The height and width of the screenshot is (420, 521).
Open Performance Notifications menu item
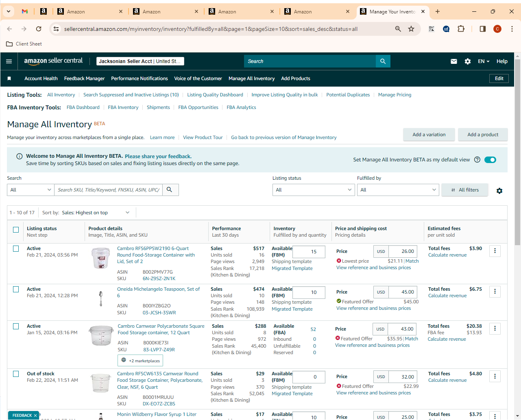pyautogui.click(x=140, y=78)
